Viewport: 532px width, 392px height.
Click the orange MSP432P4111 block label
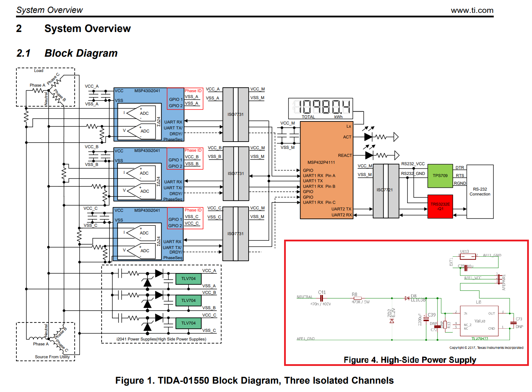(x=321, y=162)
